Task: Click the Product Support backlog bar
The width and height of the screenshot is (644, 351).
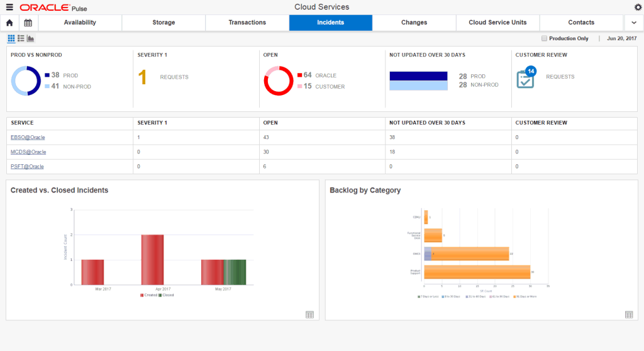Action: click(477, 272)
